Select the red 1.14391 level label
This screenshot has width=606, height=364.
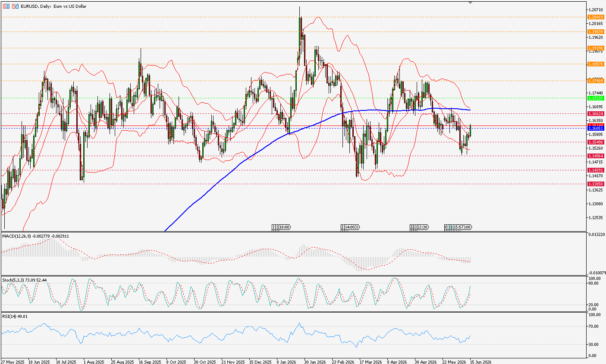pyautogui.click(x=596, y=170)
